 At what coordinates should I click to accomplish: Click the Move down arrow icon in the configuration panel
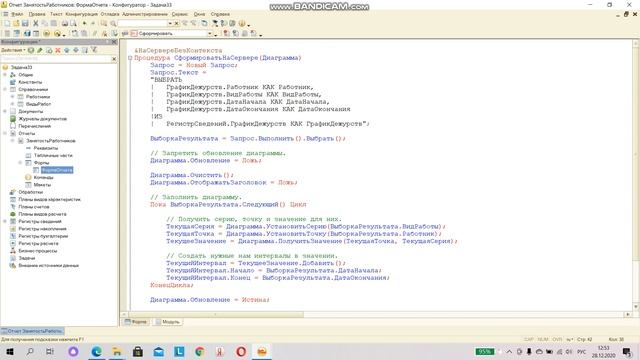click(x=76, y=50)
